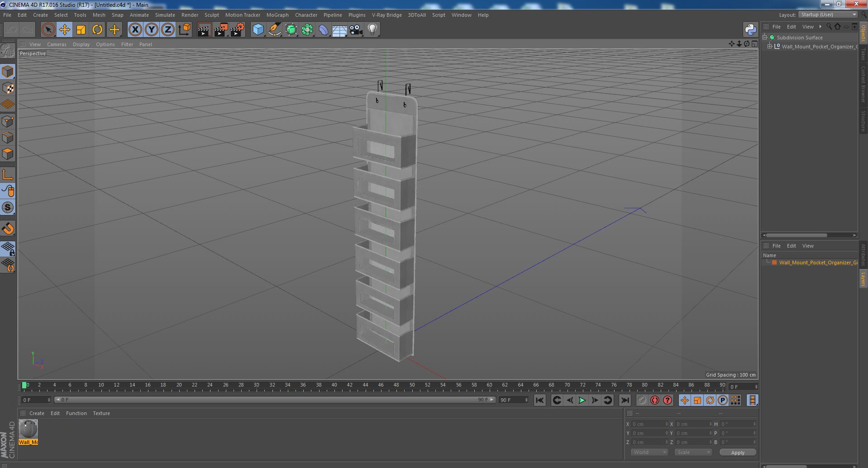Screen dimensions: 868x468
Task: Toggle X axis lock
Action: pos(135,30)
